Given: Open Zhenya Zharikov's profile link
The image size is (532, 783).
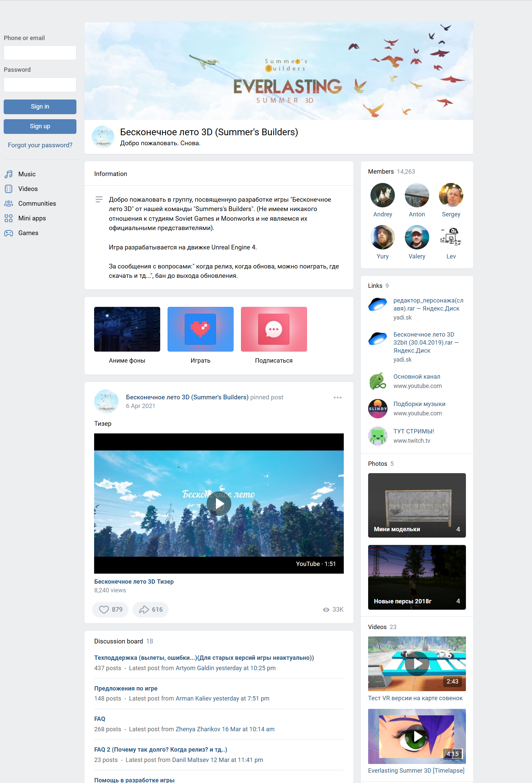Looking at the screenshot, I should [198, 729].
